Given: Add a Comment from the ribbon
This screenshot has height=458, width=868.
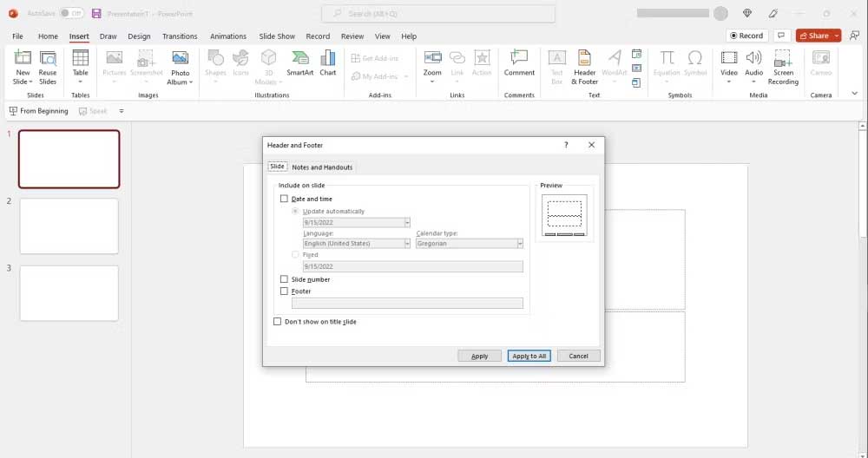Looking at the screenshot, I should [519, 62].
